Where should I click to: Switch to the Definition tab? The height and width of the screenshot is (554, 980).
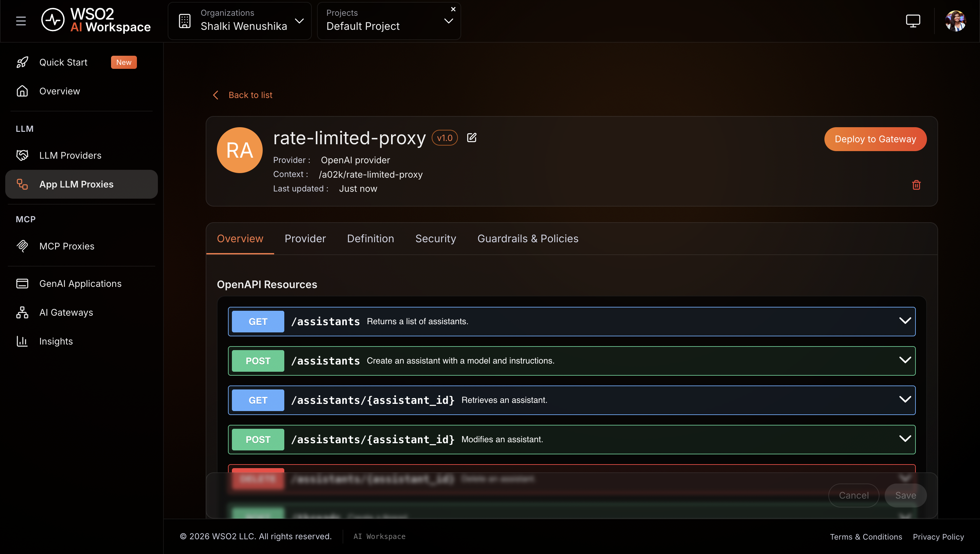click(370, 239)
